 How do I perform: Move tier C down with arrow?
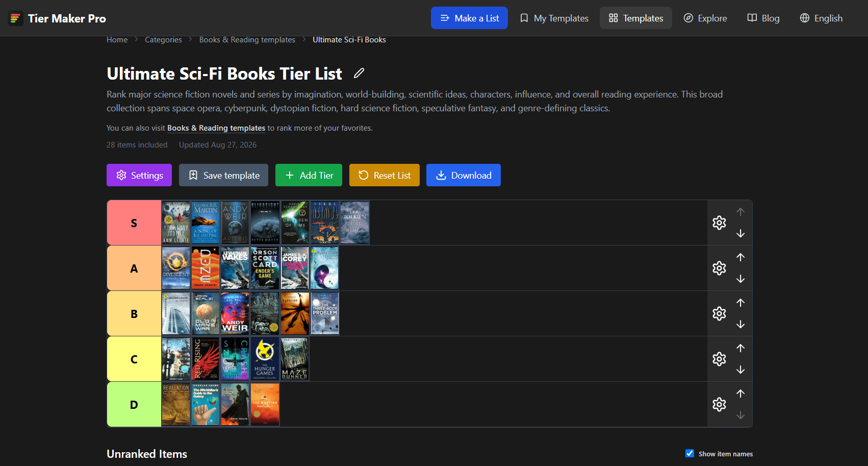pos(741,370)
